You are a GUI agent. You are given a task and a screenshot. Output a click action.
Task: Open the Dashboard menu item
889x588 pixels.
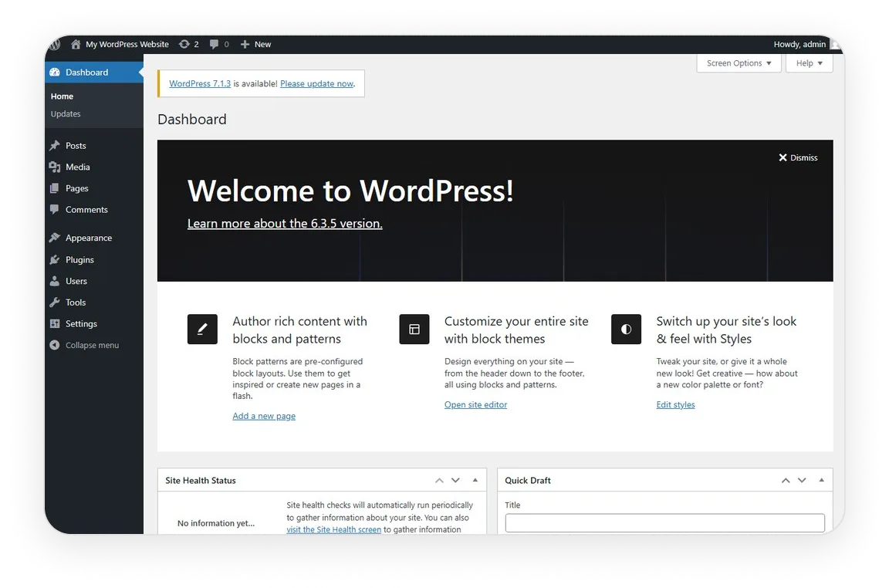click(x=94, y=72)
